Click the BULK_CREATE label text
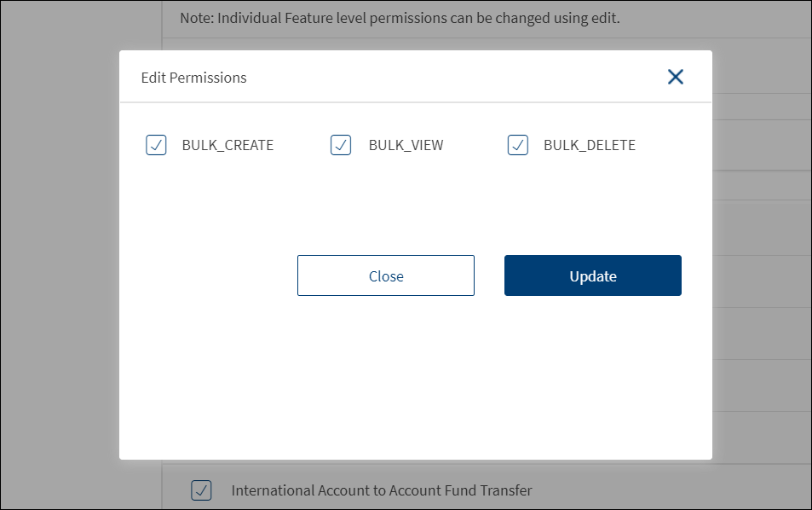 click(227, 145)
